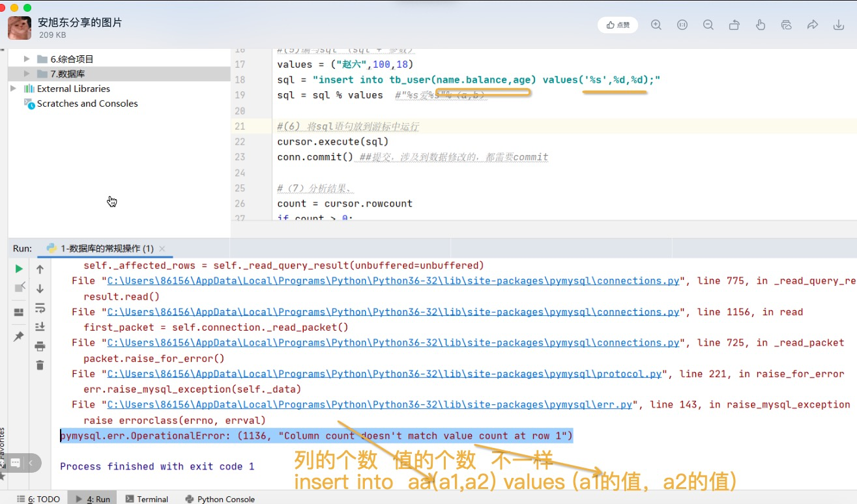The image size is (857, 504).
Task: Click the folder icon beside 6.综合项目
Action: (x=42, y=59)
